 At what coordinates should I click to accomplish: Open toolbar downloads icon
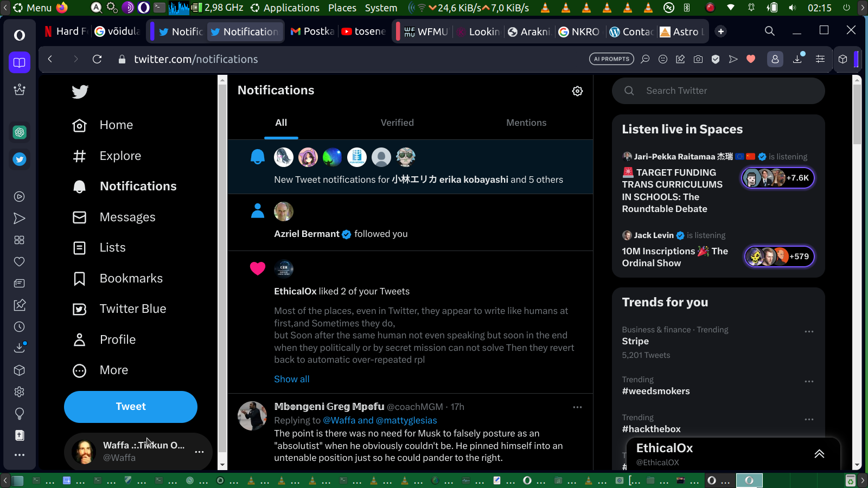point(797,59)
